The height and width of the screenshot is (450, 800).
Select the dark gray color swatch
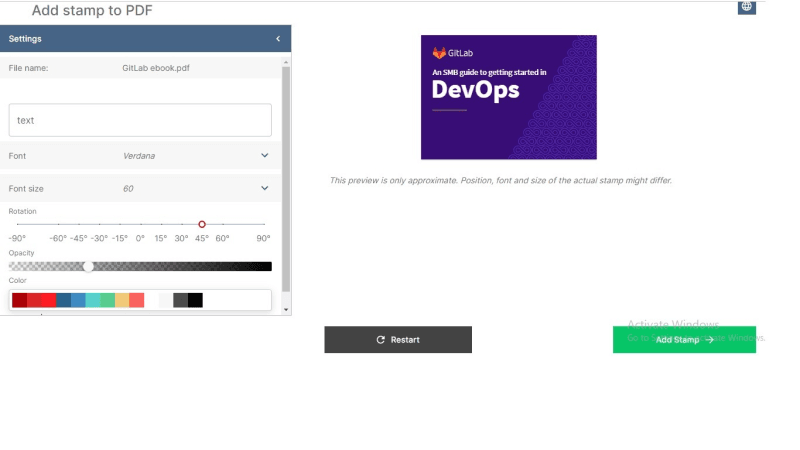181,300
